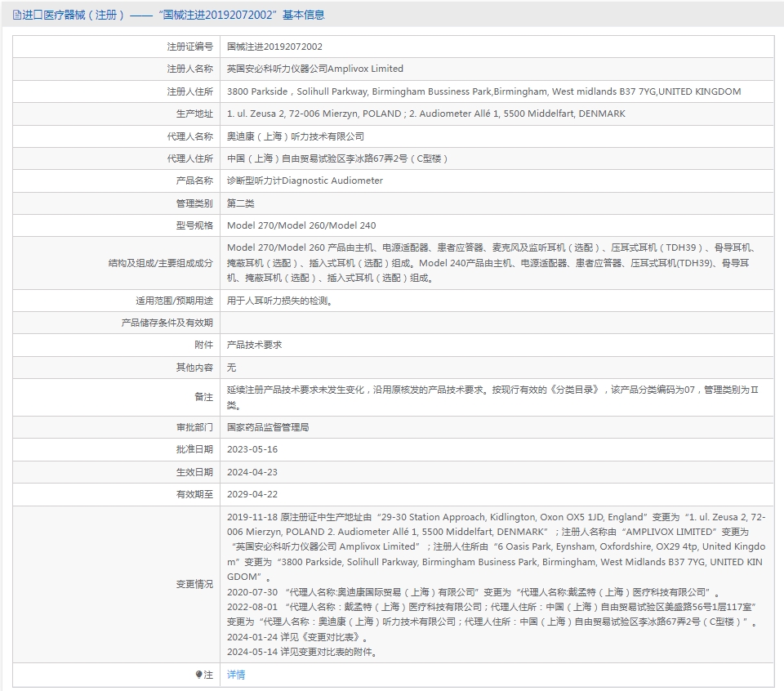Select effective date 2024-04-23
Screen dimensions: 784x691
pos(252,472)
